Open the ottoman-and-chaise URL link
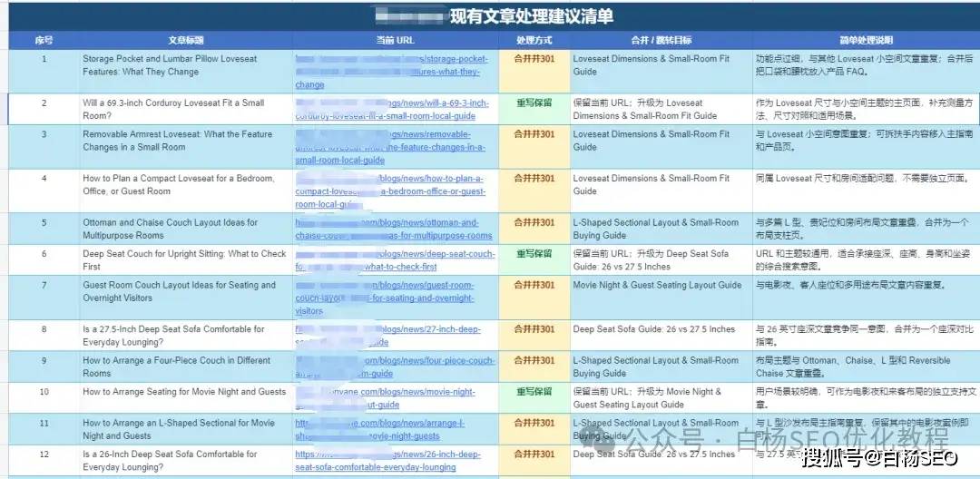Viewport: 980px width, 479px height. [394, 230]
